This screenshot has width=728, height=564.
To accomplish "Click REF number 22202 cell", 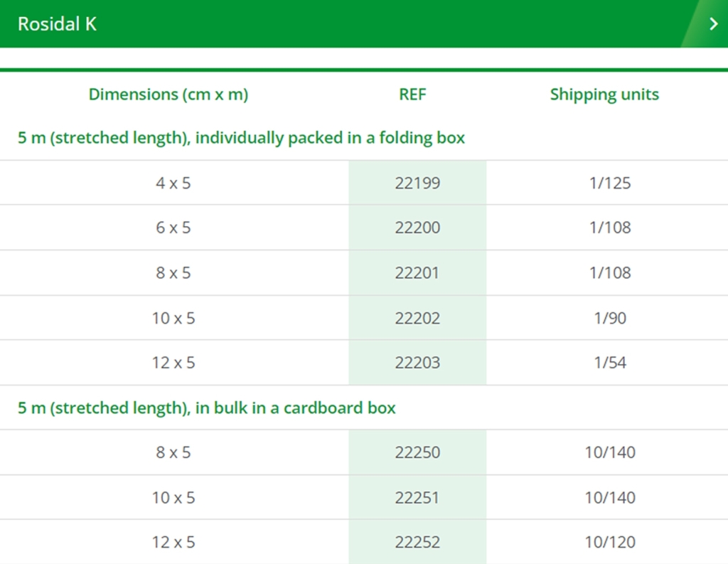I will (x=417, y=318).
